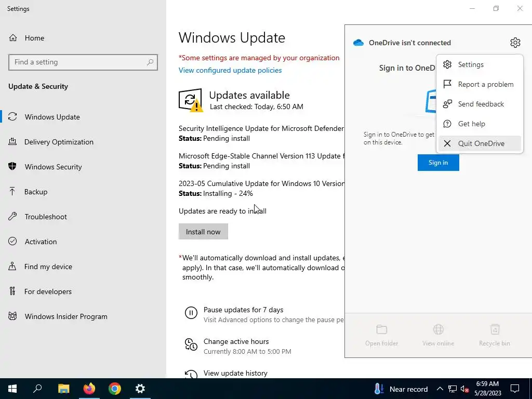Click View online in OneDrive panel
This screenshot has width=532, height=399.
(x=438, y=336)
